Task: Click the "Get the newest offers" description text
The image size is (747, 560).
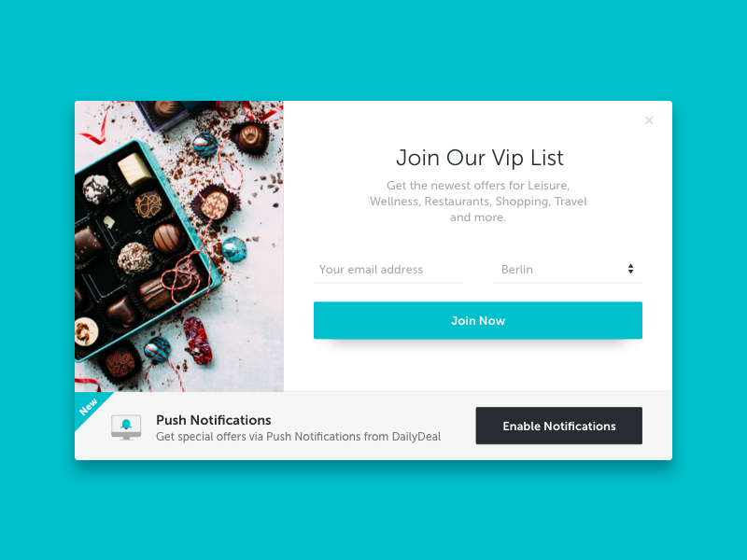Action: (478, 201)
